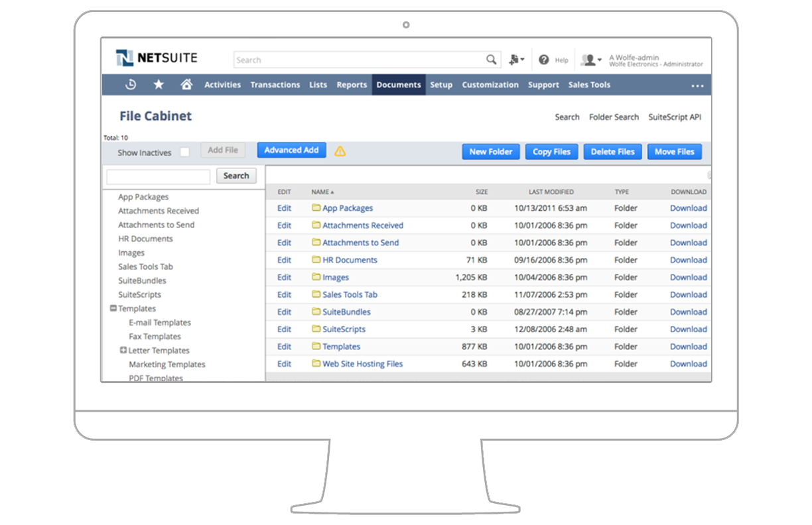Screen dimensions: 812x525
Task: Open the Recent Records clock icon
Action: coord(131,84)
